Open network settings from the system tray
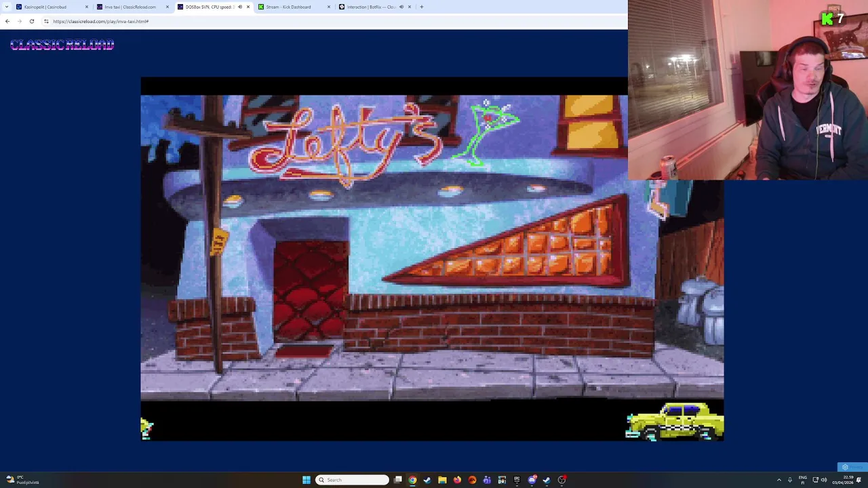 click(x=816, y=480)
